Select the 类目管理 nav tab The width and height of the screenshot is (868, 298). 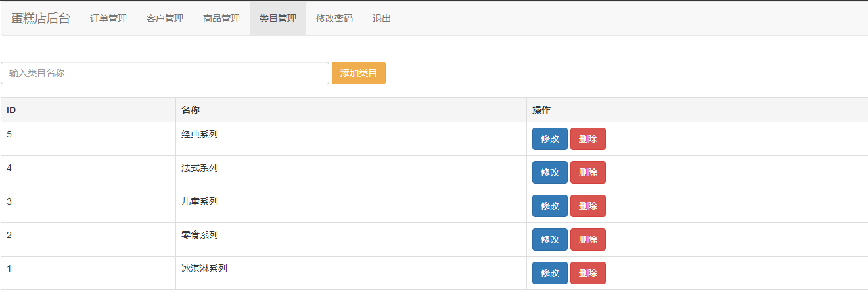(x=278, y=18)
